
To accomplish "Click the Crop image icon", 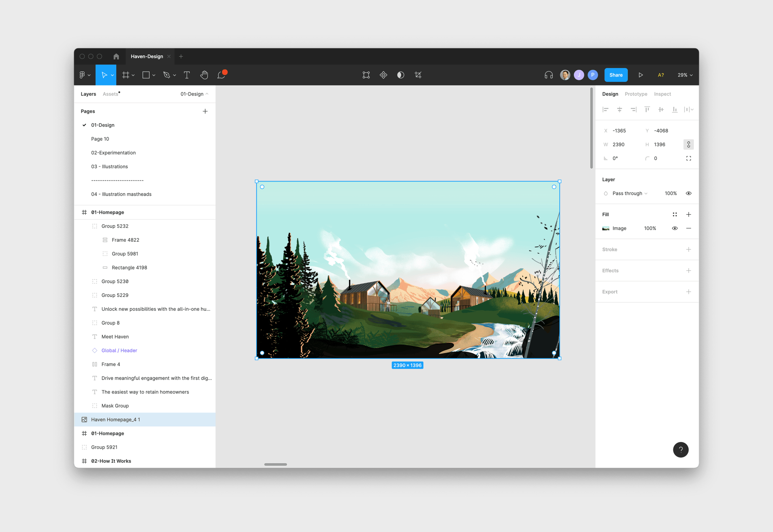I will click(x=418, y=75).
